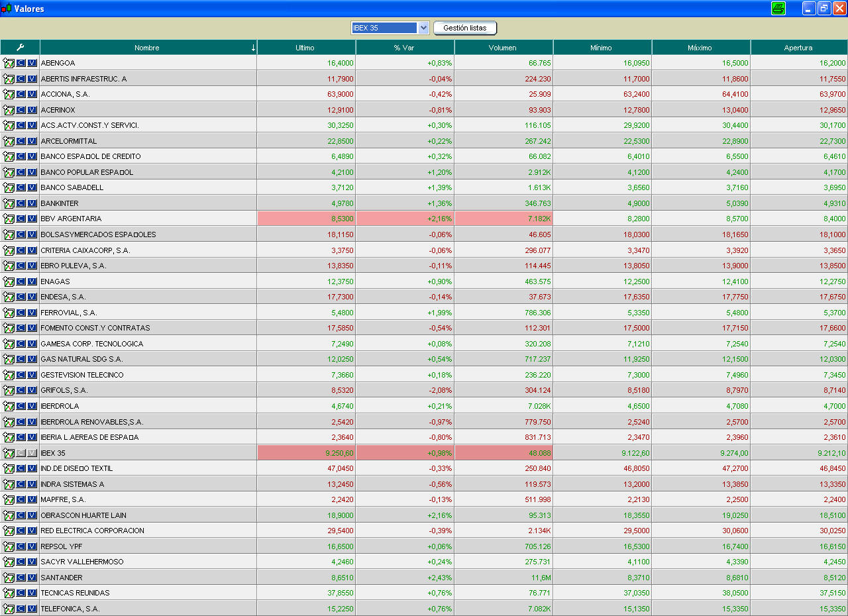Screen dimensions: 848x616
Task: Click the Volumen column header
Action: click(x=503, y=48)
